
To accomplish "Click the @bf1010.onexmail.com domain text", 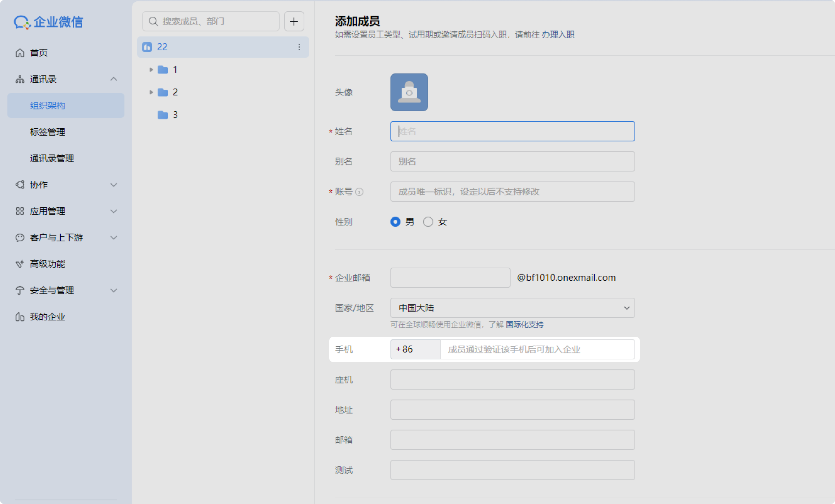I will coord(566,278).
